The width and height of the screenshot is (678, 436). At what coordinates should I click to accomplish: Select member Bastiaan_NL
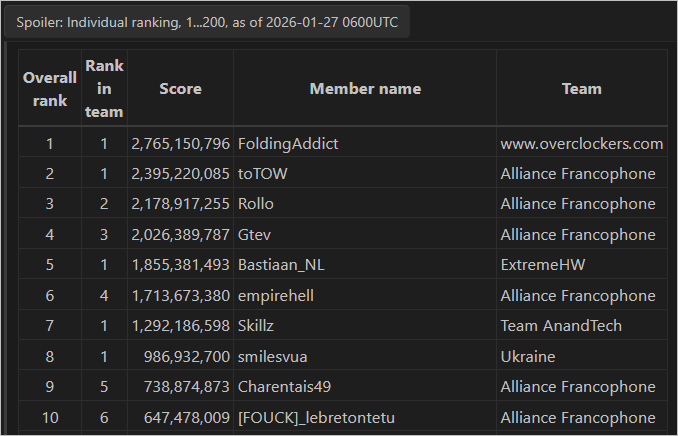(x=283, y=265)
